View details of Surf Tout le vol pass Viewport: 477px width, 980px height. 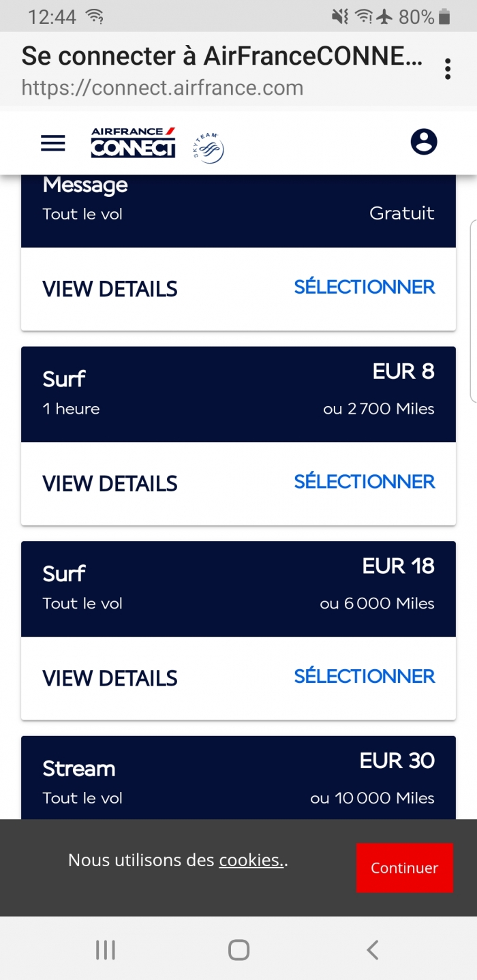110,679
